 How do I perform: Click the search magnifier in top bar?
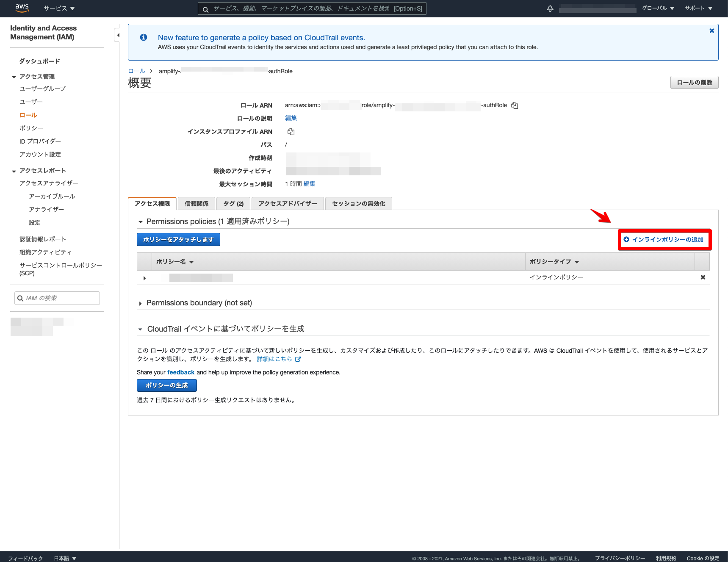(x=205, y=9)
